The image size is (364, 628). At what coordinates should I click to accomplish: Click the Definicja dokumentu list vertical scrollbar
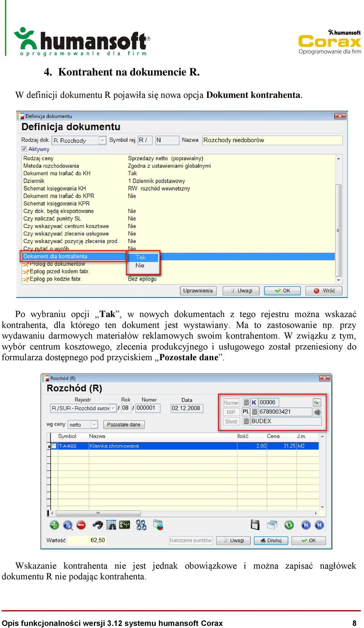[x=338, y=219]
